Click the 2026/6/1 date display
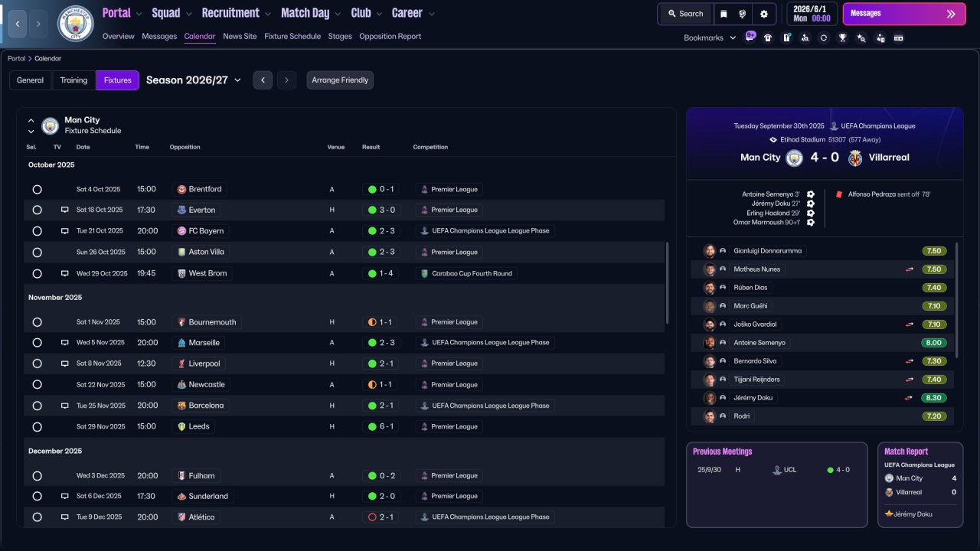 coord(812,14)
